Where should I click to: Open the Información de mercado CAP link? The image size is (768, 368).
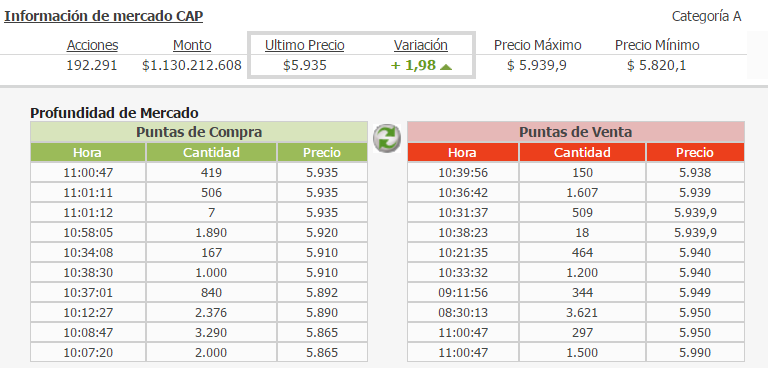[103, 16]
